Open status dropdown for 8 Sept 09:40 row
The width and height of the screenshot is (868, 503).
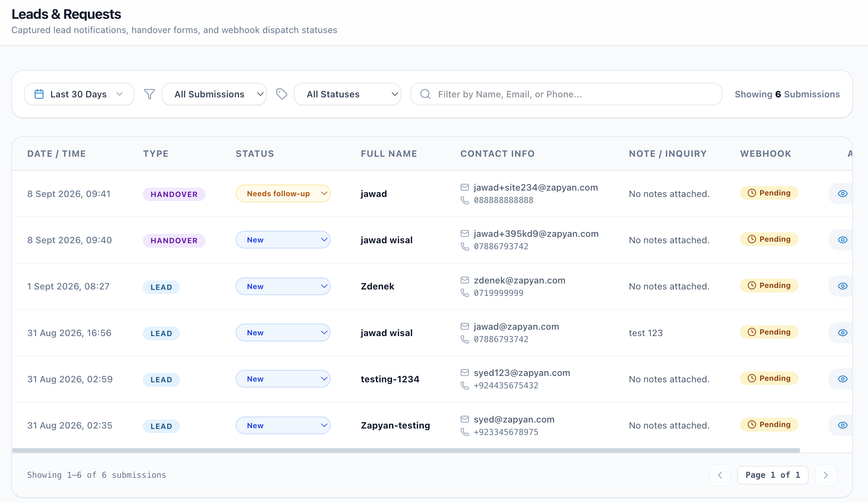pos(283,240)
